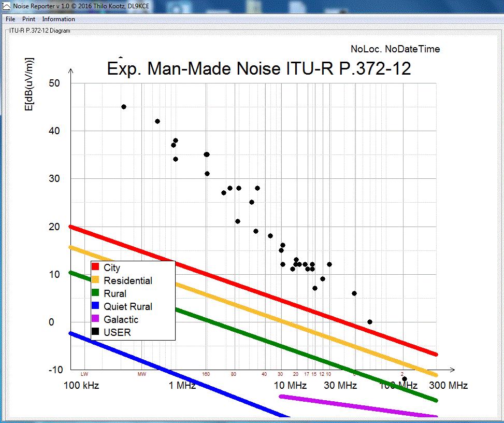The height and width of the screenshot is (423, 504).
Task: Click the 80 band marker
Action: [x=234, y=374]
